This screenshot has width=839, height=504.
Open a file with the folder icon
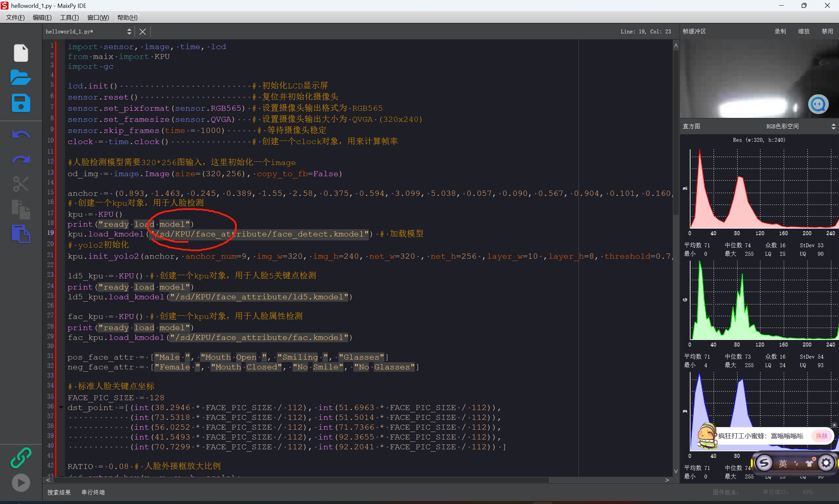click(x=21, y=78)
